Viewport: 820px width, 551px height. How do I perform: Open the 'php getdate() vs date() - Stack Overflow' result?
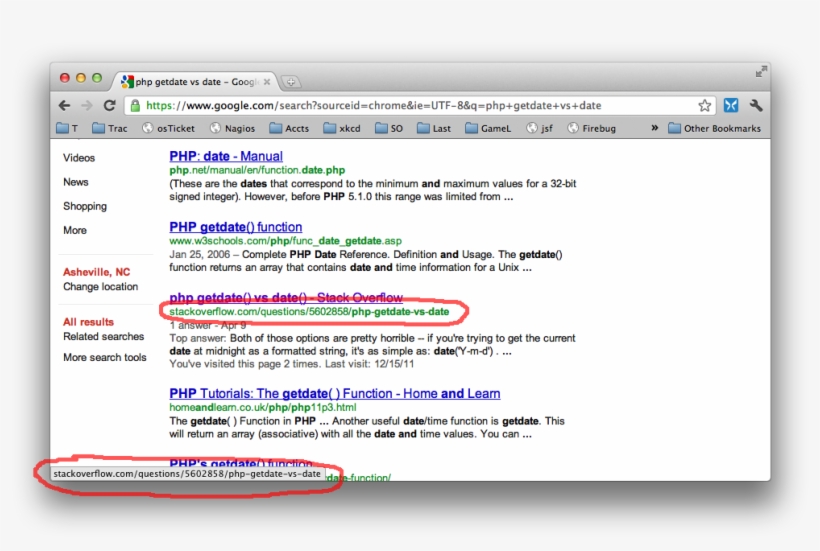[x=286, y=298]
